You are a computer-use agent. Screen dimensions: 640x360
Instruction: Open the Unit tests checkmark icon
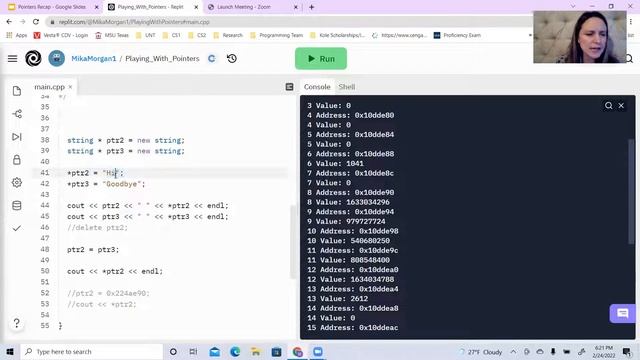17,228
